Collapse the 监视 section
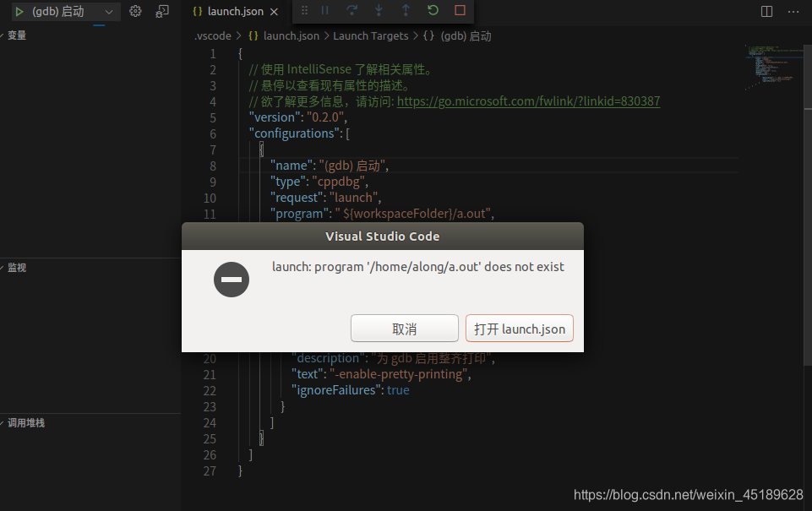The width and height of the screenshot is (812, 511). [x=17, y=267]
